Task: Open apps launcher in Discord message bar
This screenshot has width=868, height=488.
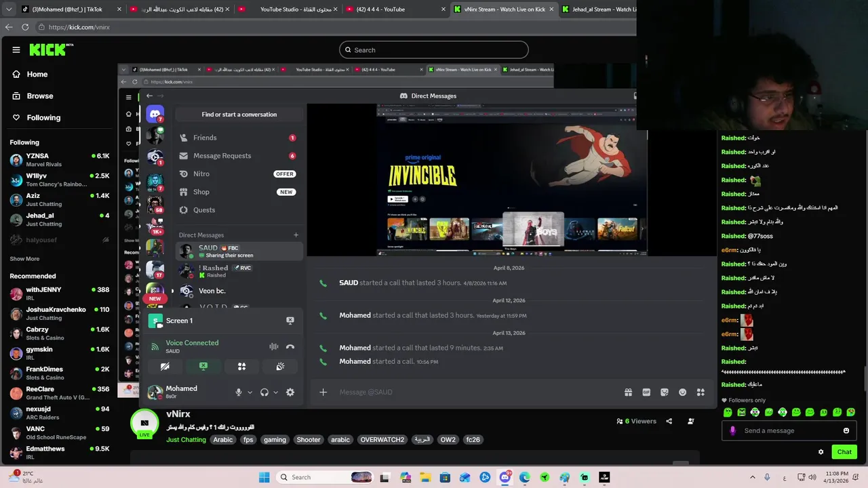Action: (x=701, y=392)
